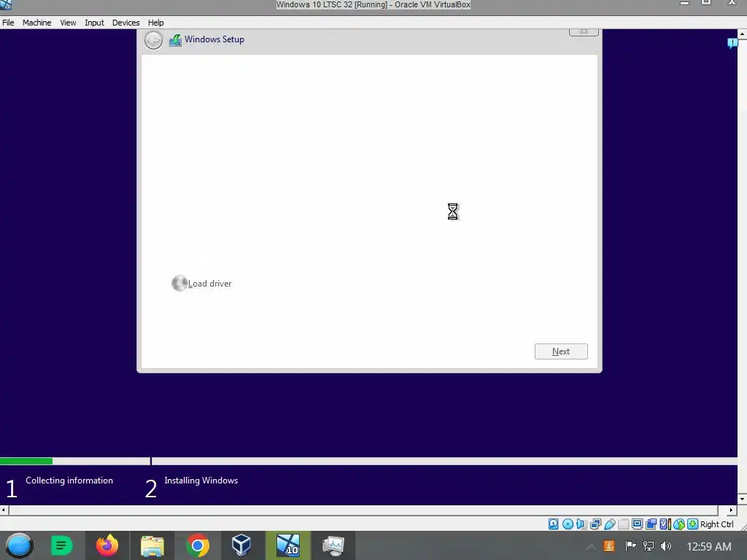
Task: Minimize the VirtualBox window
Action: click(x=684, y=3)
